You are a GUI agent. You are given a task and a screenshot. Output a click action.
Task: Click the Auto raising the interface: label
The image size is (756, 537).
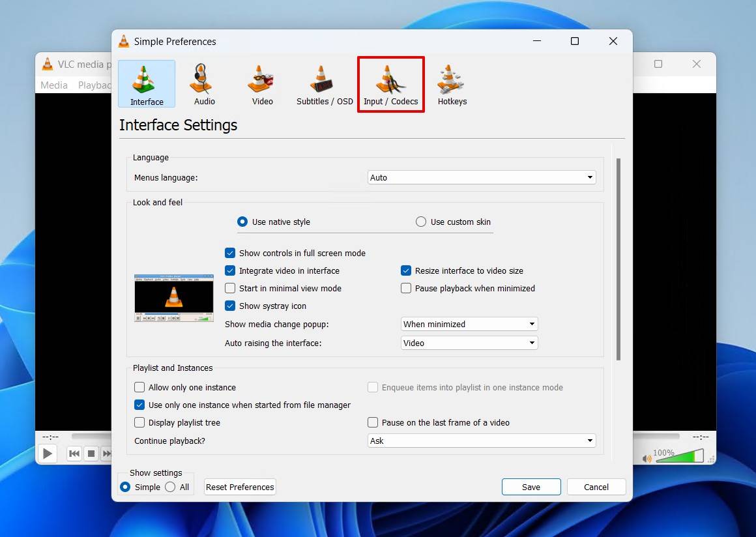[x=273, y=343]
